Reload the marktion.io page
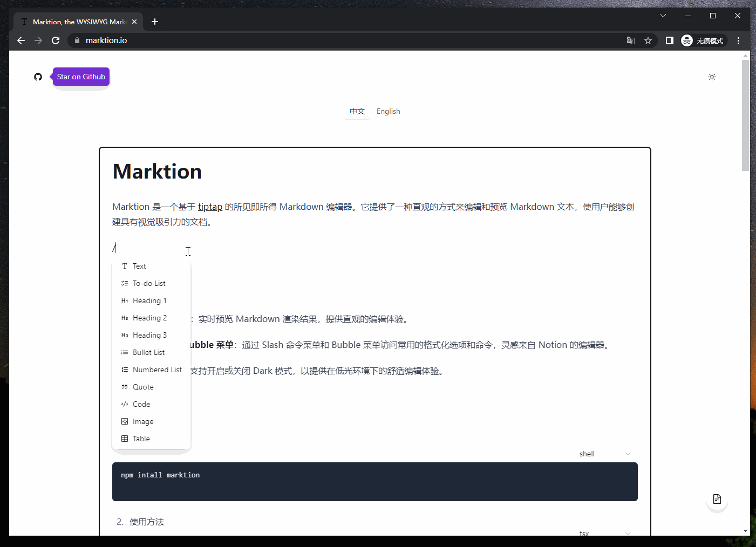 56,40
